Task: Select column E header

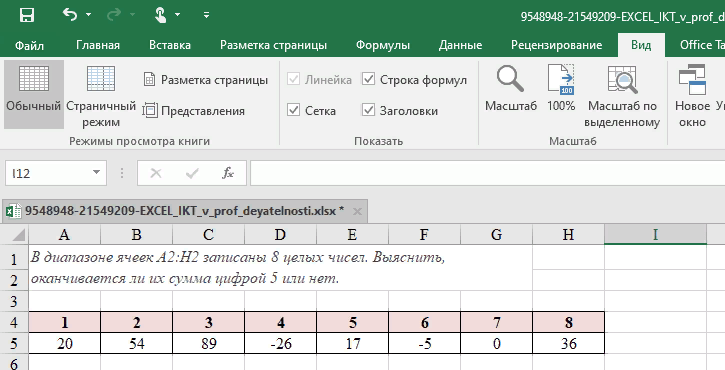Action: [x=352, y=235]
